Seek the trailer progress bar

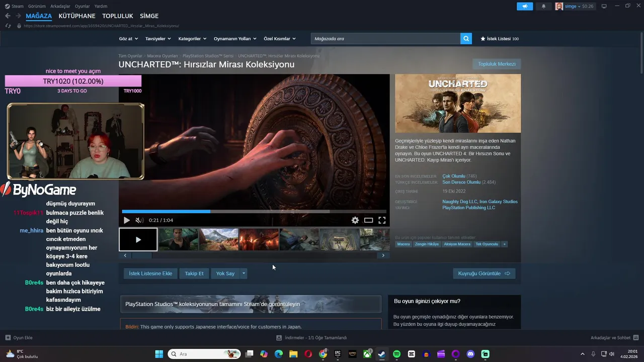pos(254,212)
